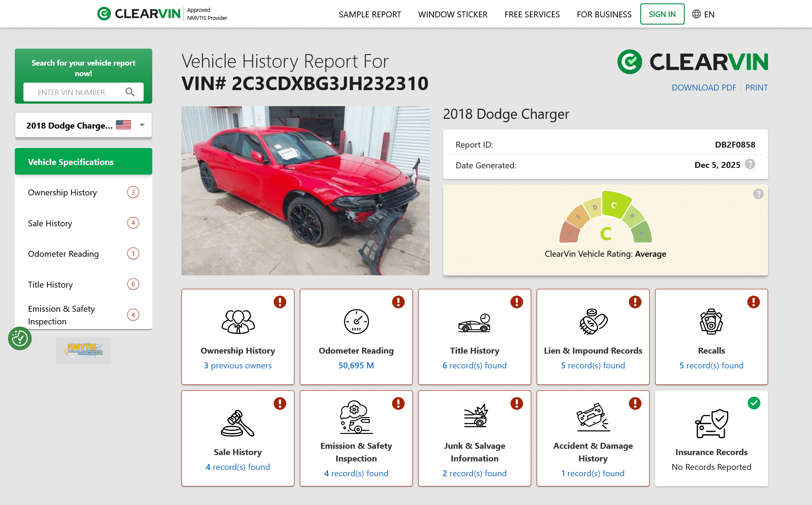This screenshot has width=812, height=505.
Task: Open Sample Report in top navigation
Action: tap(370, 14)
